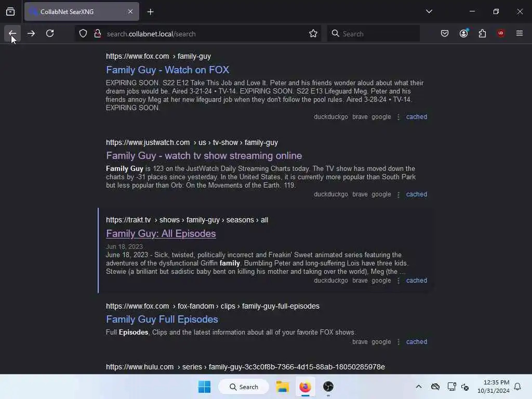Click the justwatch.com us tv-show URL text

pos(192,142)
